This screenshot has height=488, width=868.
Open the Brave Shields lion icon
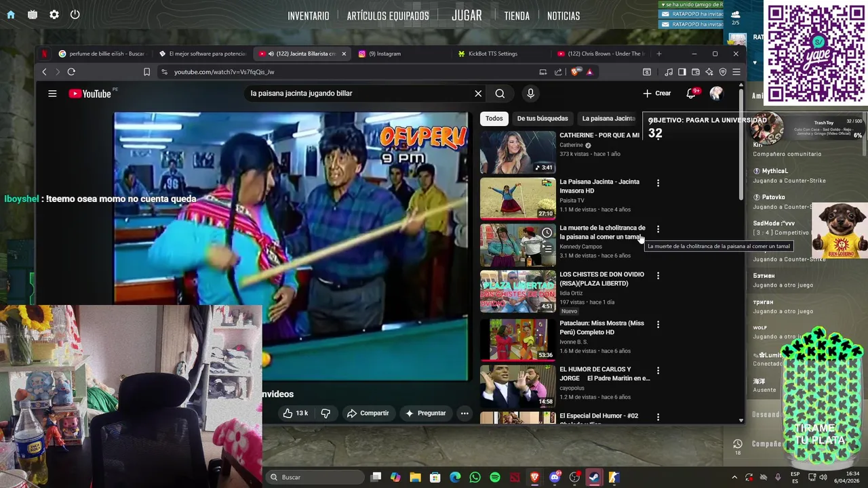[576, 72]
